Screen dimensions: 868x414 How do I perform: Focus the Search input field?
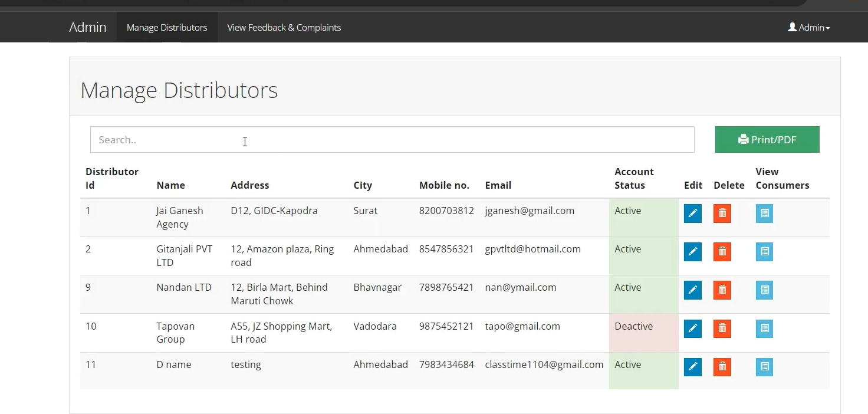(x=392, y=140)
